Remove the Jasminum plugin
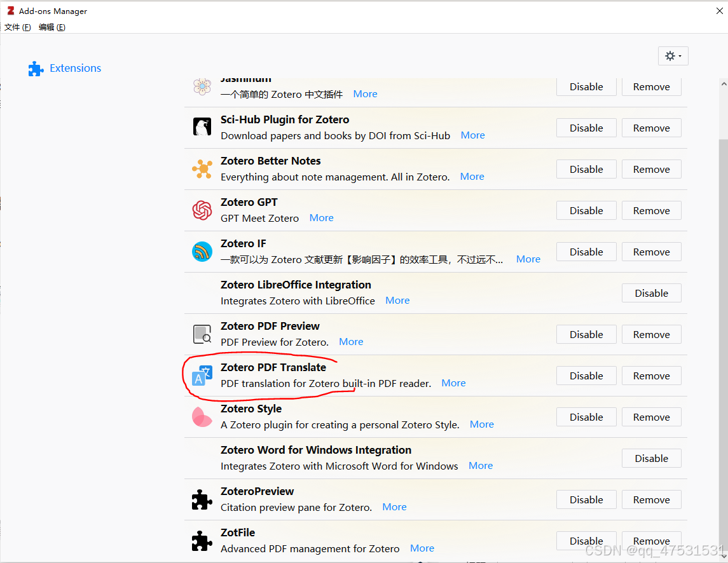 click(652, 87)
